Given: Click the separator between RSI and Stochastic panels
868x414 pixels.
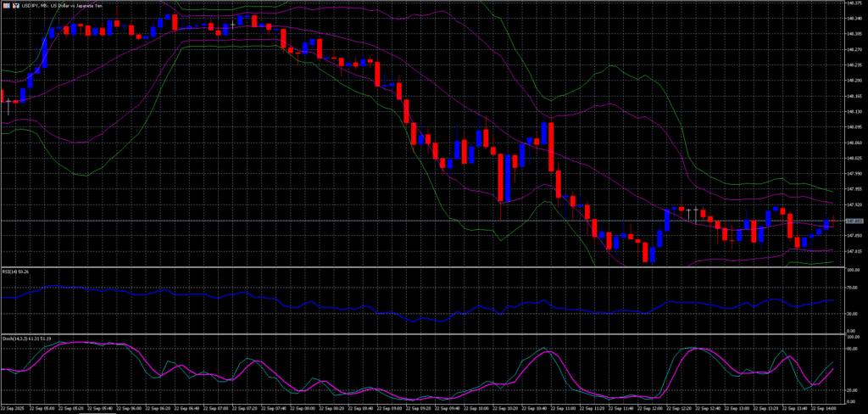Looking at the screenshot, I should [x=424, y=333].
